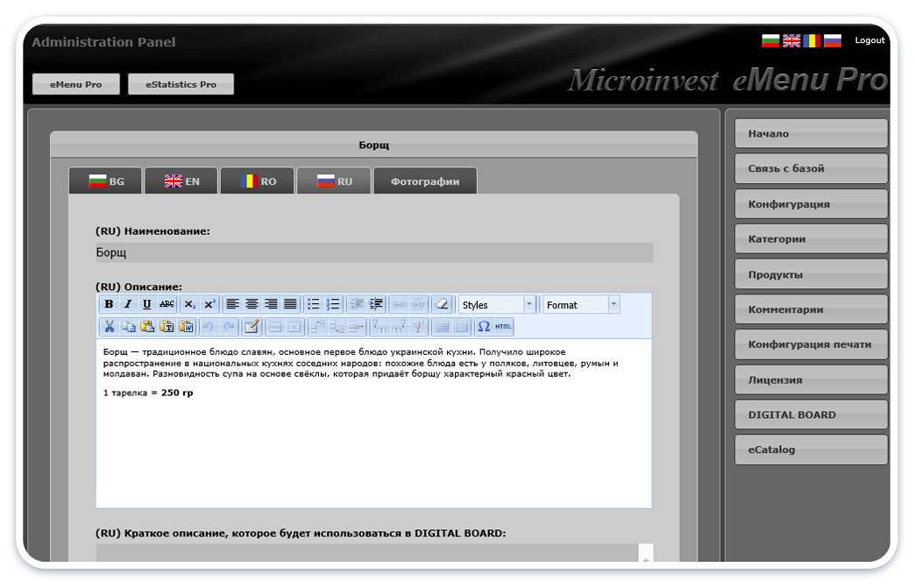Center-align the description text
The width and height of the screenshot is (915, 588).
(x=252, y=304)
